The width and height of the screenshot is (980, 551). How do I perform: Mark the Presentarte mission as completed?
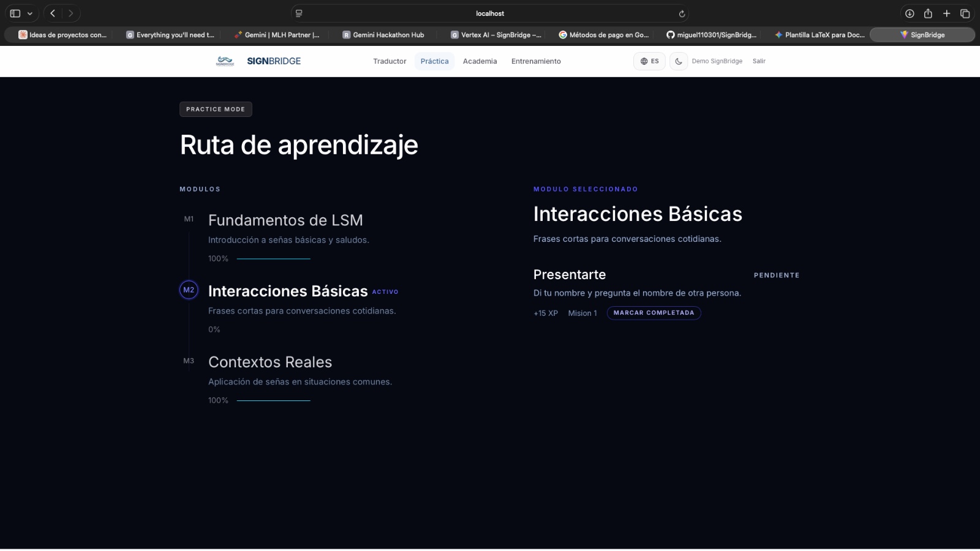tap(654, 313)
